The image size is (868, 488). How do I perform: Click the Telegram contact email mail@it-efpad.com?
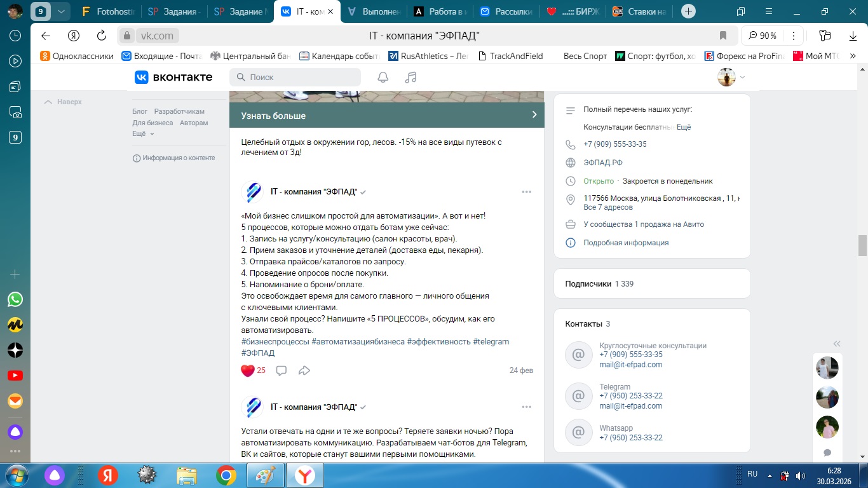coord(630,406)
